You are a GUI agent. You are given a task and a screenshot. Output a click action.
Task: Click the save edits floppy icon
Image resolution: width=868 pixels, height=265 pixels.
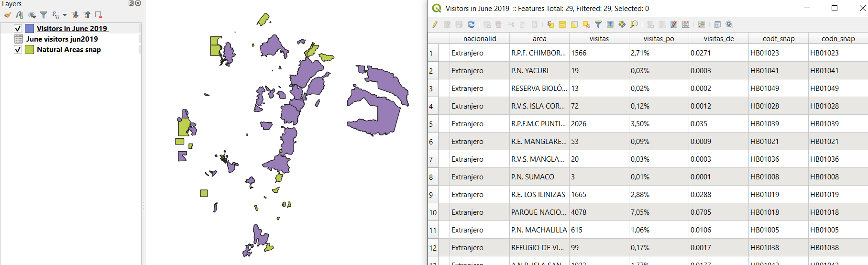(459, 24)
